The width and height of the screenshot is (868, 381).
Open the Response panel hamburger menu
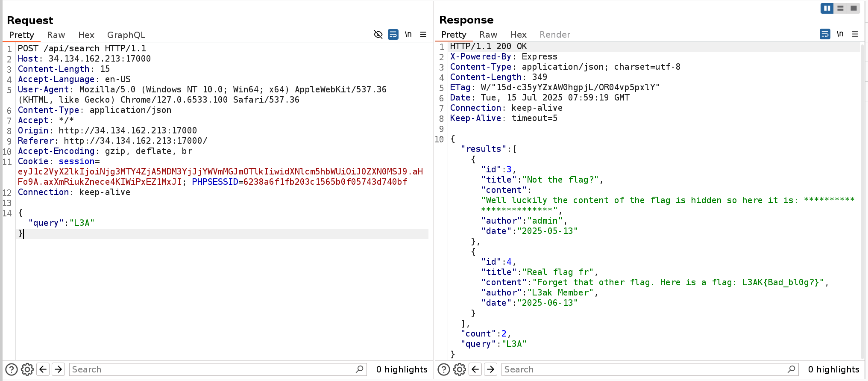855,34
